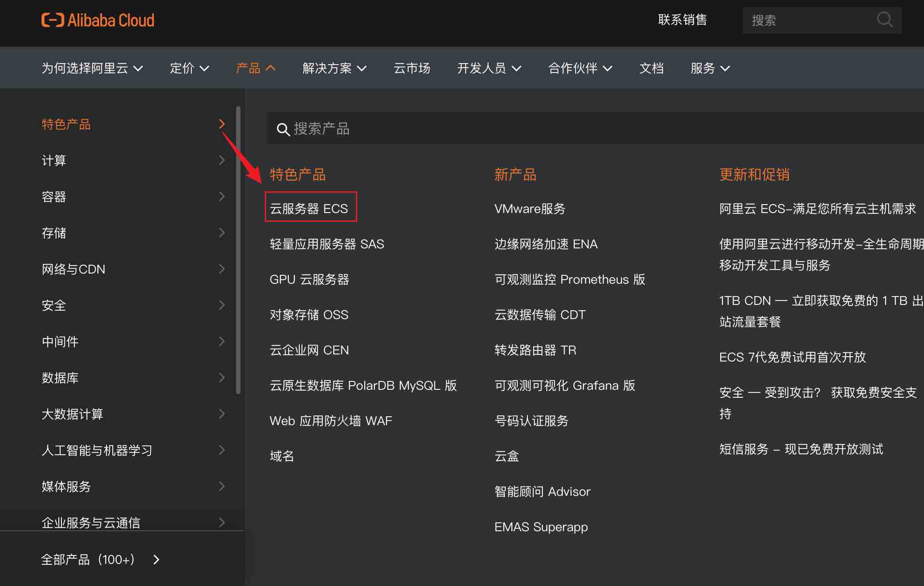The width and height of the screenshot is (924, 586).
Task: Open 云服务器 ECS product
Action: click(309, 209)
